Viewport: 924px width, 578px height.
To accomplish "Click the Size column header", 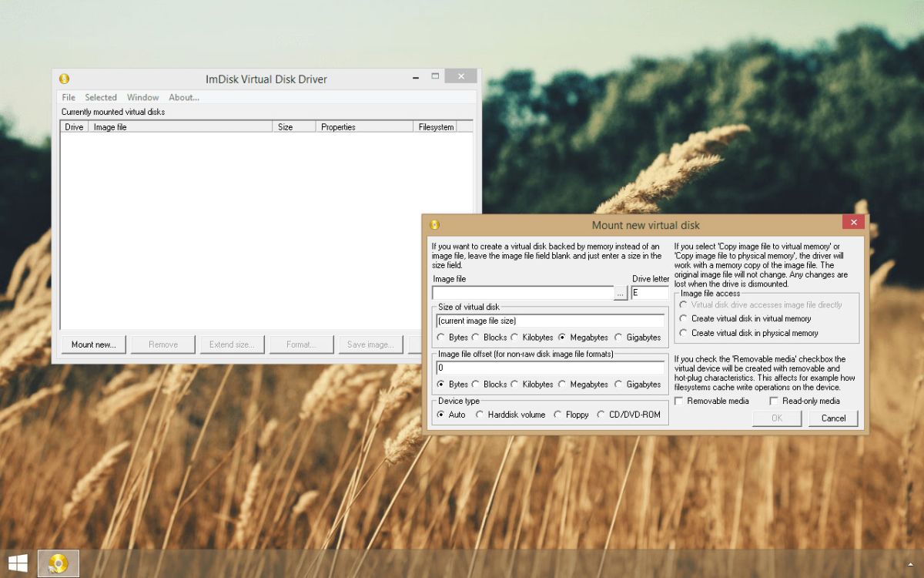I will 295,127.
